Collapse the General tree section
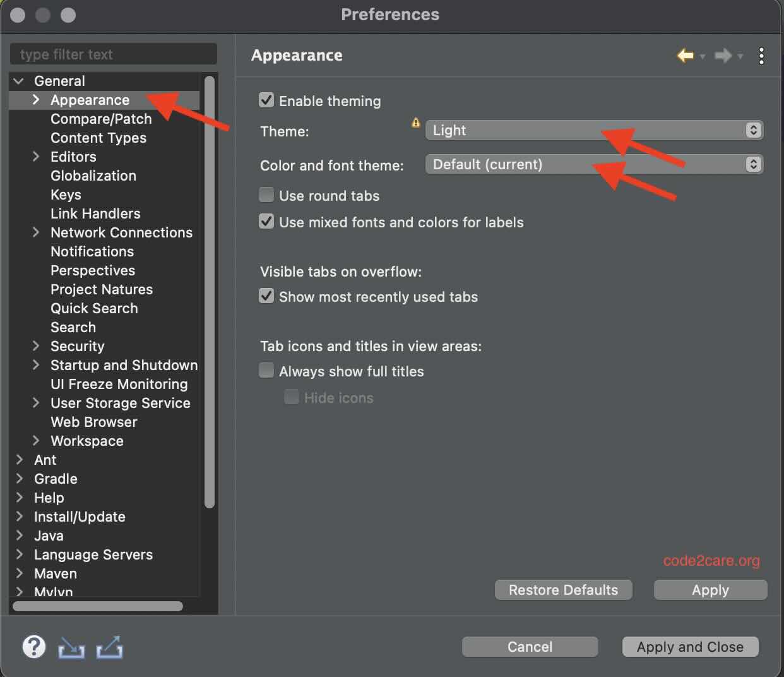 click(x=18, y=81)
